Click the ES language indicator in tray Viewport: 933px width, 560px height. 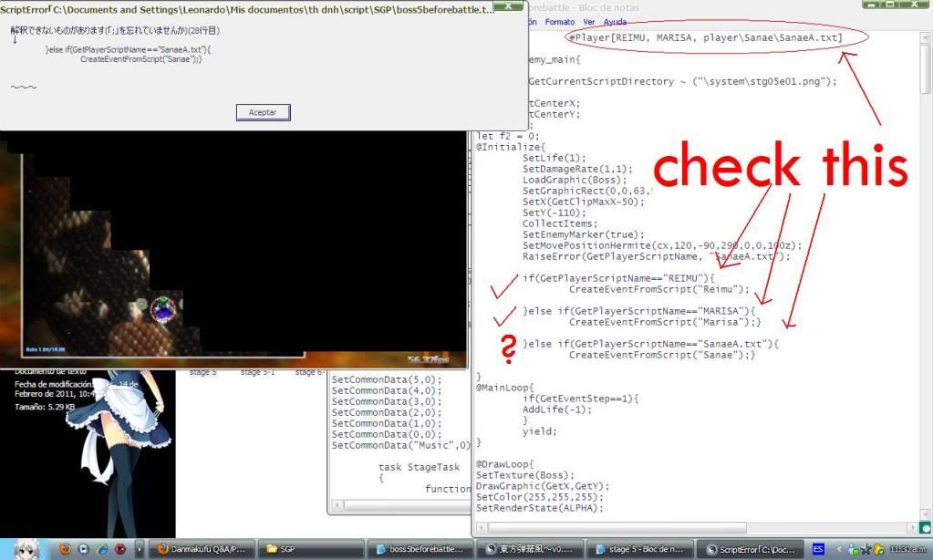tap(819, 549)
